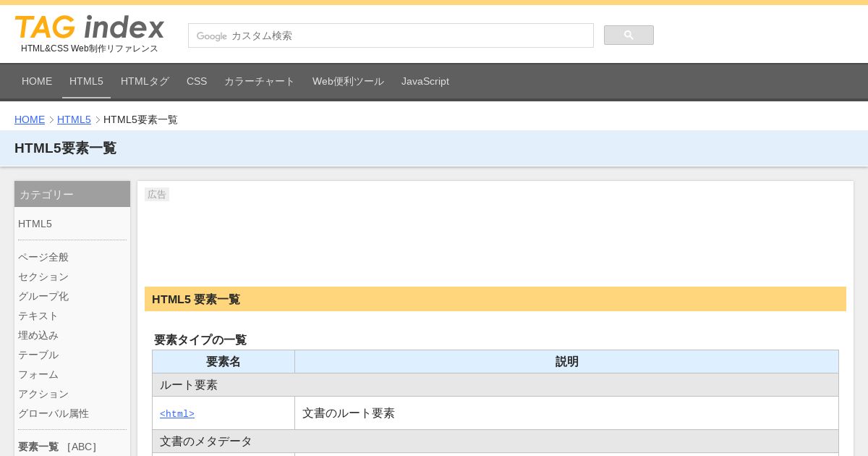Screen dimensions: 868x456
Task: Open グループ化 sidebar category
Action: [43, 296]
